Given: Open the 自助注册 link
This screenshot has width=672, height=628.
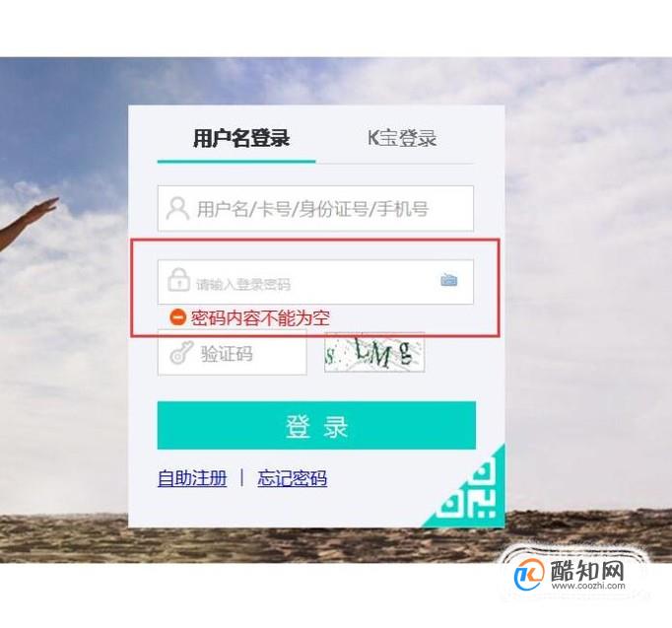Looking at the screenshot, I should click(x=192, y=478).
